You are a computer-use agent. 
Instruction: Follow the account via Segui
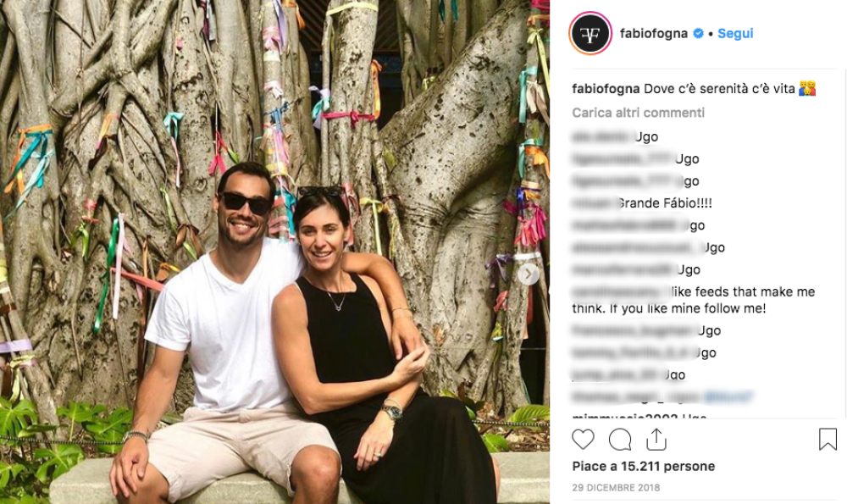click(x=735, y=34)
